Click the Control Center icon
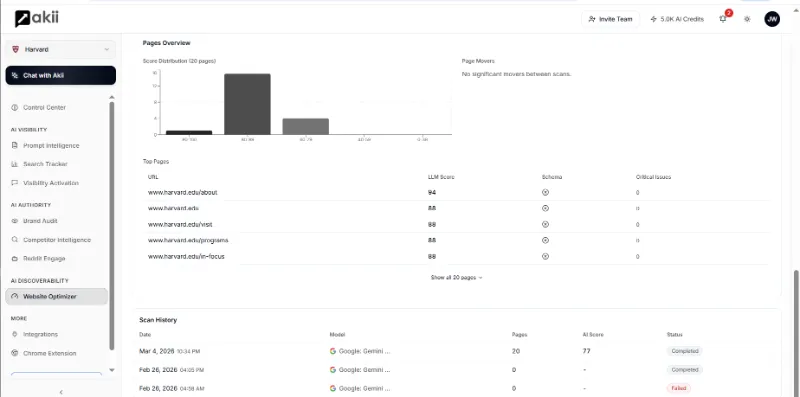800x397 pixels. pos(14,108)
